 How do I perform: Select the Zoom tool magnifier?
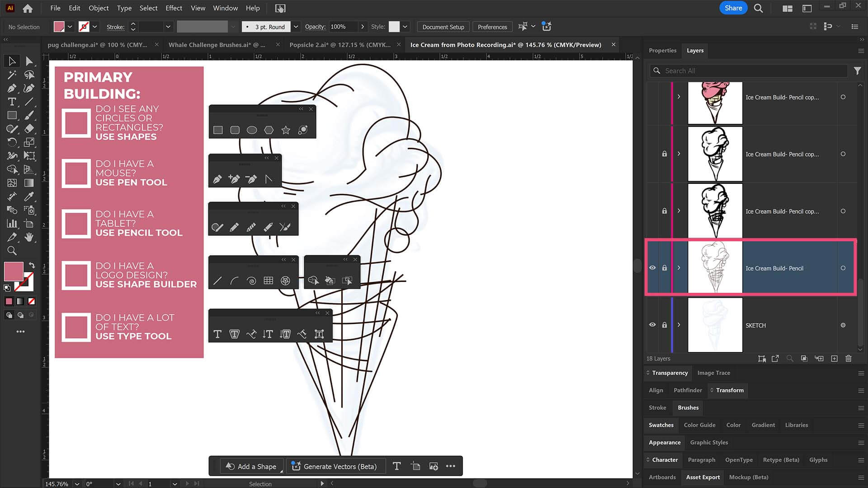pos(12,251)
